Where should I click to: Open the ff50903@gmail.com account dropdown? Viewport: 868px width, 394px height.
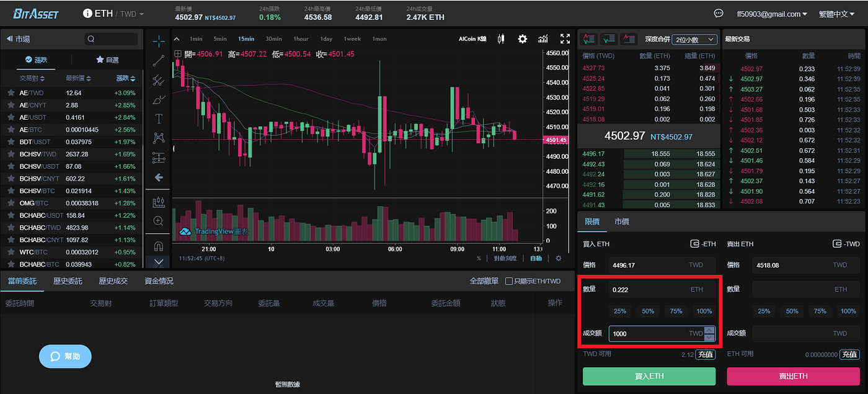772,14
